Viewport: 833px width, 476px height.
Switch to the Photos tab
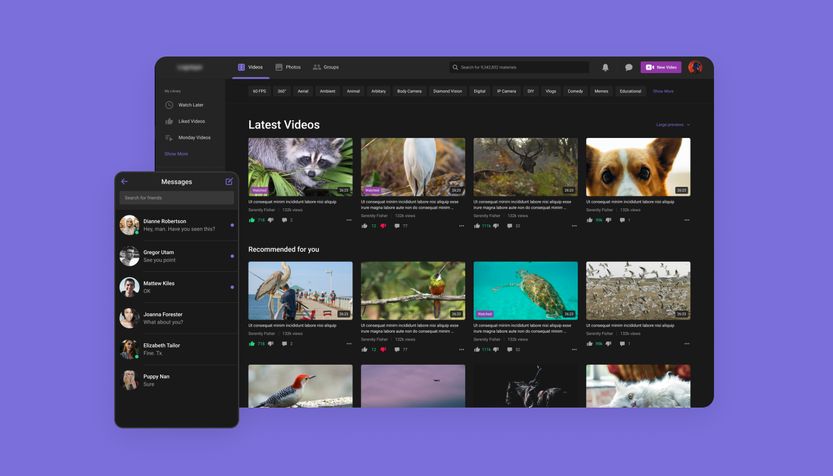point(288,67)
